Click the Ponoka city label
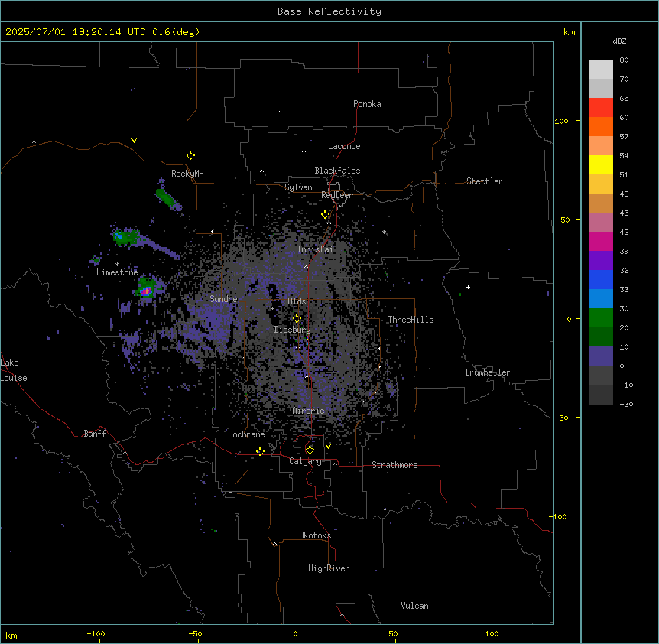 pos(367,104)
